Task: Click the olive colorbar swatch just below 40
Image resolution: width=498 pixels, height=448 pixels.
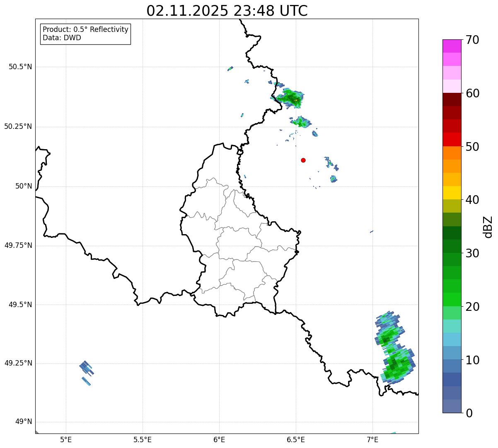Action: (x=452, y=206)
